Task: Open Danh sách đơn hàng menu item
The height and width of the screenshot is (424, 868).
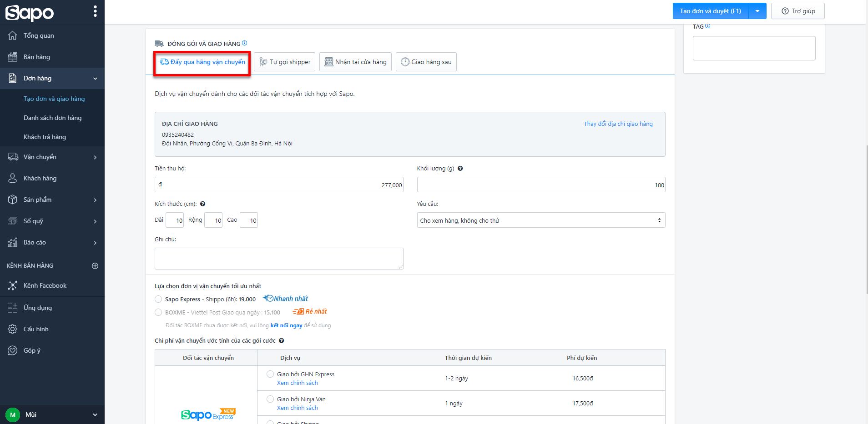Action: click(x=53, y=118)
